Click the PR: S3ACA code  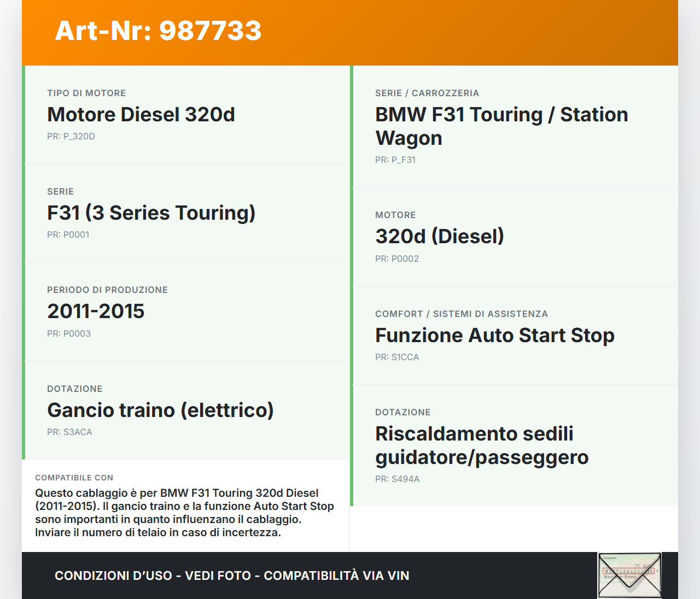(x=69, y=432)
